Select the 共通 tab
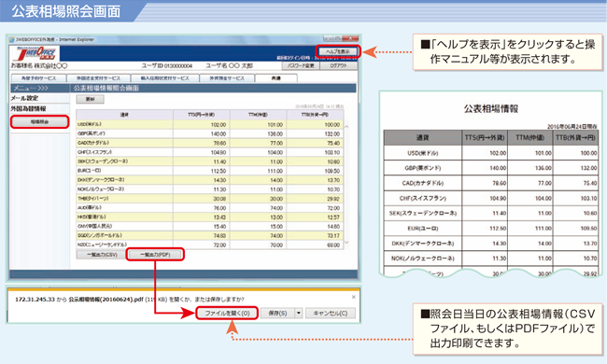Image resolution: width=607 pixels, height=364 pixels. pyautogui.click(x=276, y=78)
